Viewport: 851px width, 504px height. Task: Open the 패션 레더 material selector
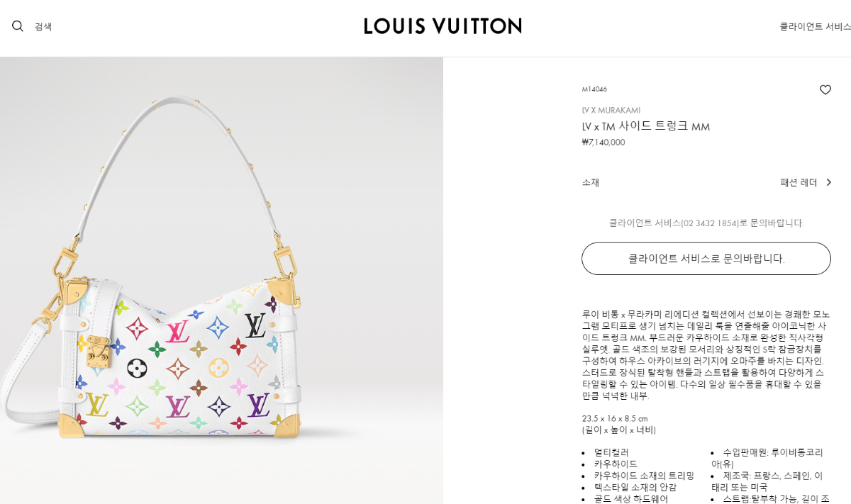(x=799, y=182)
